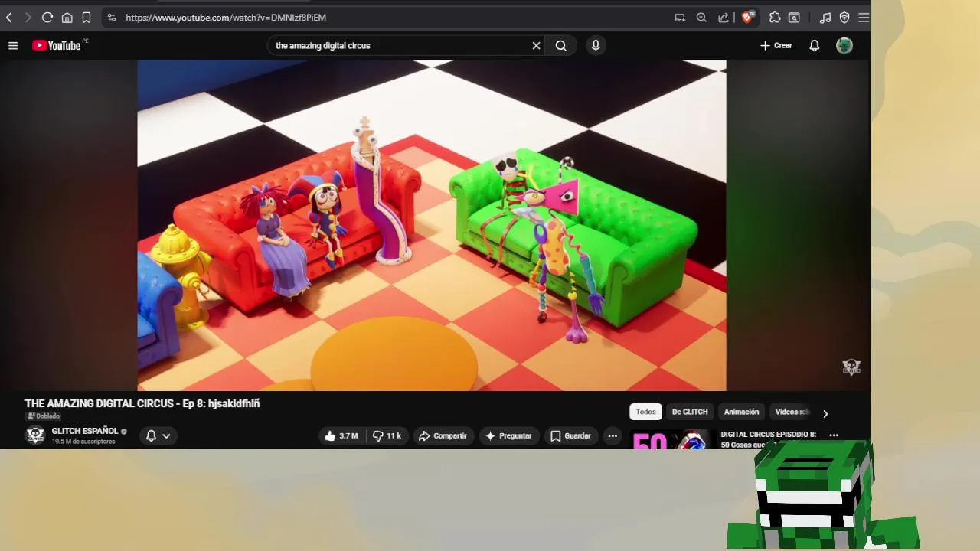Share this page via browser share icon
The image size is (980, 551).
(724, 17)
